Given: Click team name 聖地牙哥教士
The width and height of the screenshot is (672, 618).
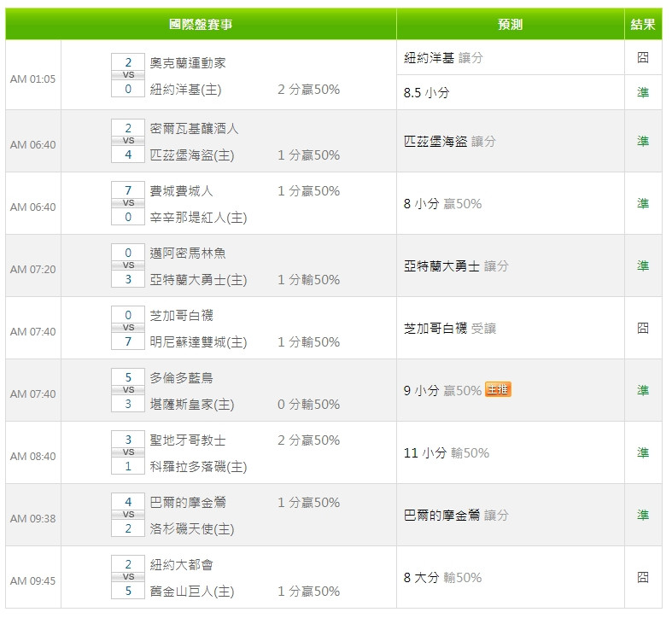Looking at the screenshot, I should (188, 440).
